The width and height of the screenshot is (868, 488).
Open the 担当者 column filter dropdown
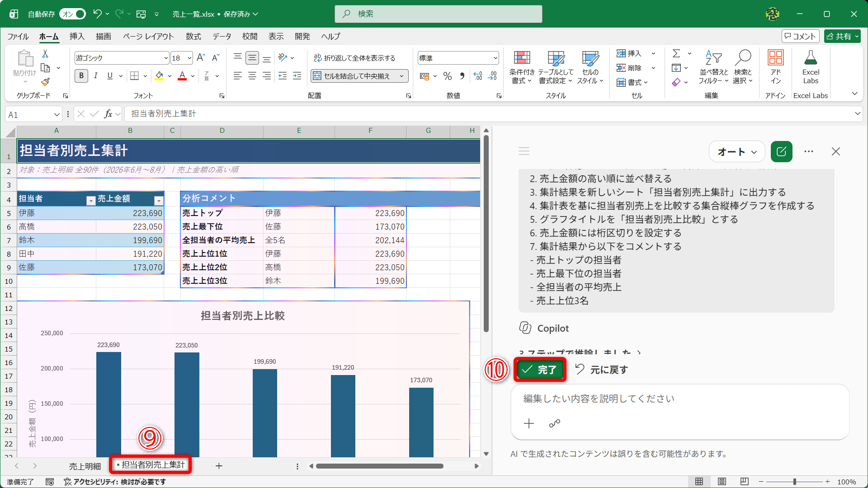coord(91,201)
